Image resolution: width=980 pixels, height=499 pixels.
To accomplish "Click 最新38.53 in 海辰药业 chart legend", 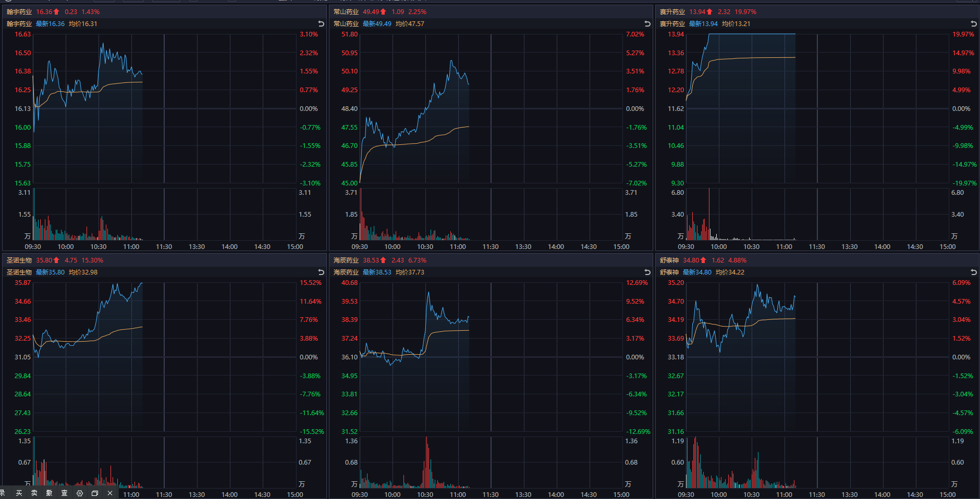I will (377, 272).
